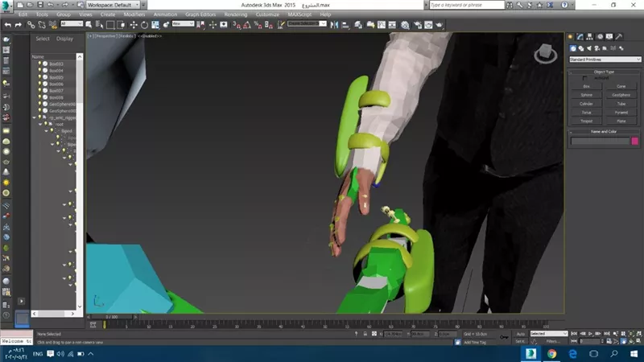This screenshot has height=362, width=644.
Task: Click the 0 / 100 time slider
Action: tap(111, 317)
